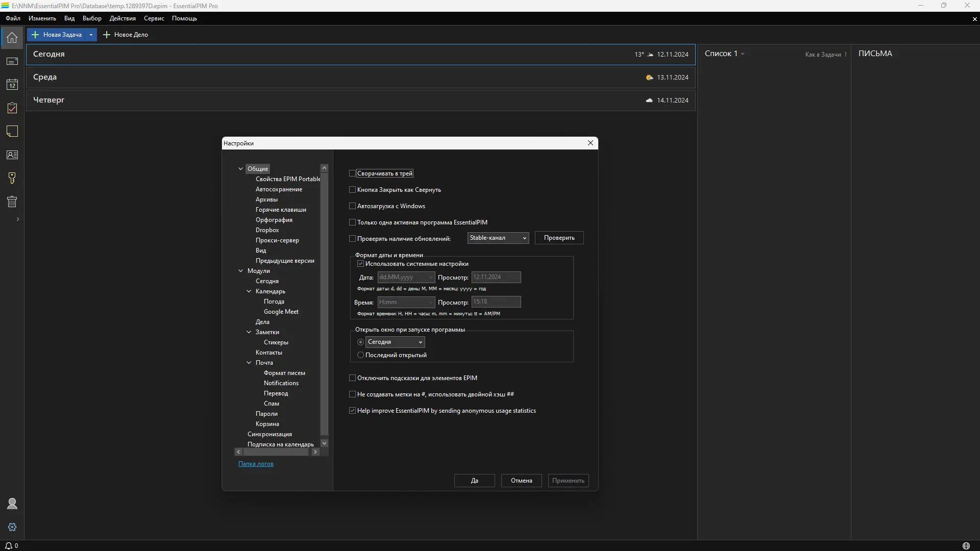Screen dimensions: 980x551
Task: Open the Today home icon in sidebar
Action: pyautogui.click(x=12, y=37)
